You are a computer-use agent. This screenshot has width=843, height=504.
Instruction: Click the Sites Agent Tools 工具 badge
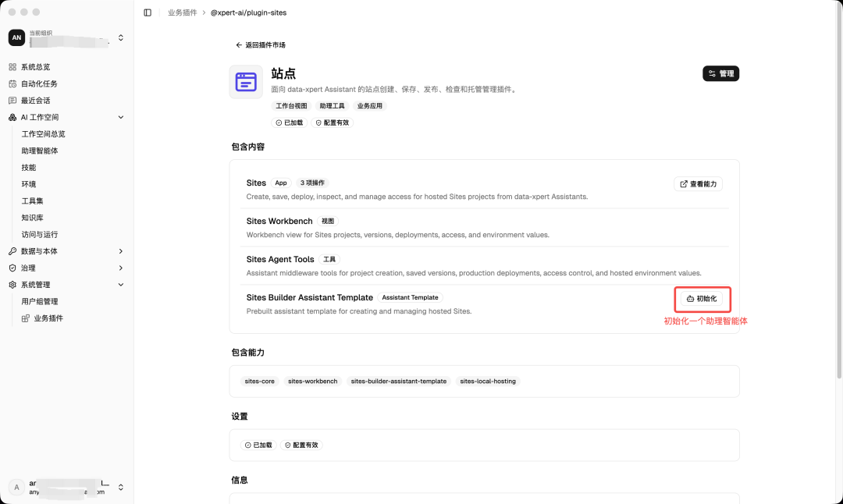coord(329,259)
